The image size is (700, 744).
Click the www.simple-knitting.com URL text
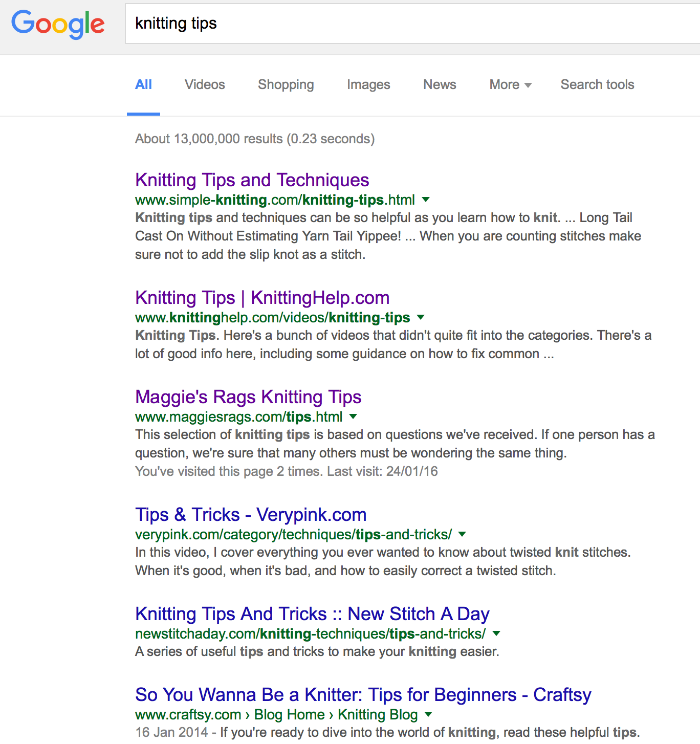[275, 200]
